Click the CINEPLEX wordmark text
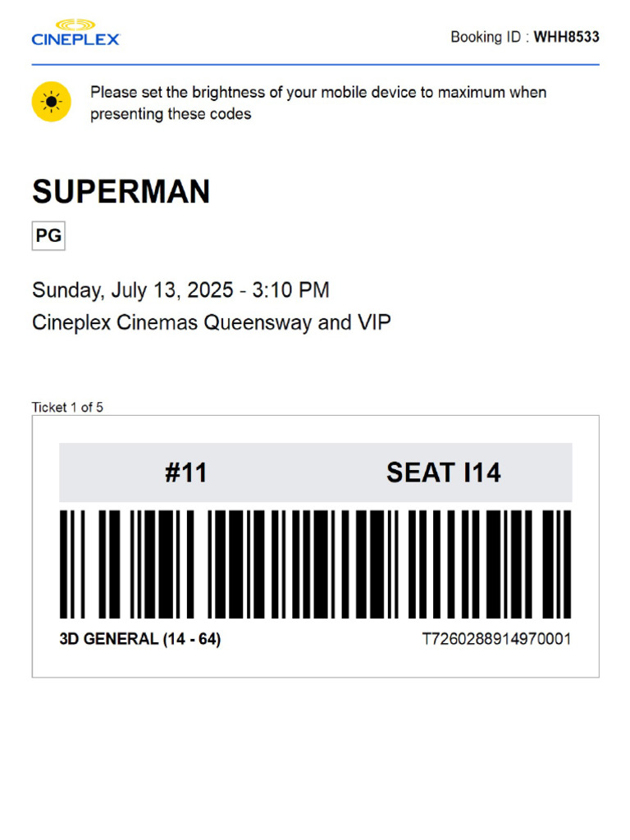This screenshot has width=630, height=840. point(75,39)
